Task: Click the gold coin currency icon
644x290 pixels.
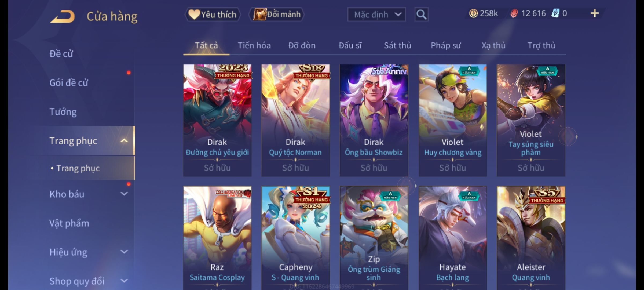Action: 473,13
